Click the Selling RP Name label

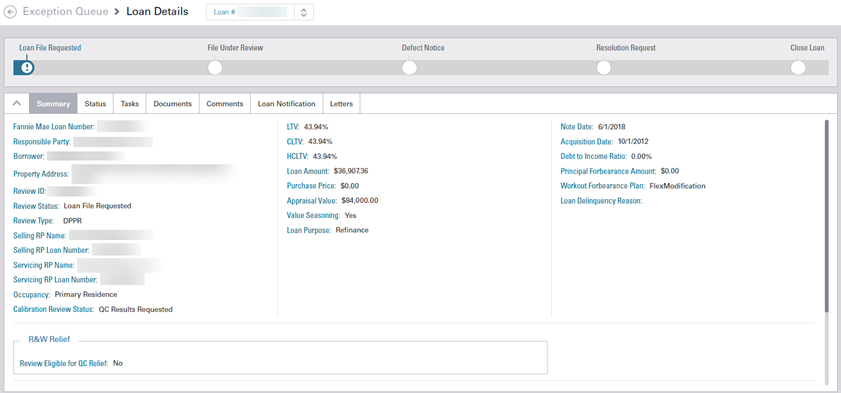[x=40, y=235]
